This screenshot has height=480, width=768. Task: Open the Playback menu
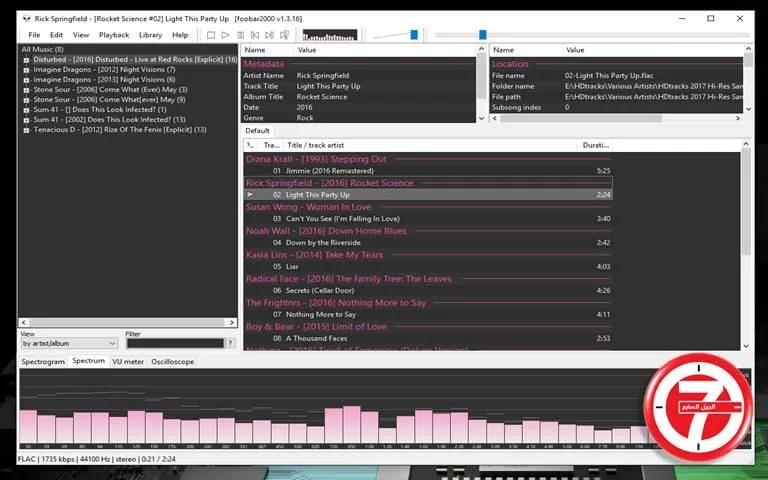pos(114,35)
